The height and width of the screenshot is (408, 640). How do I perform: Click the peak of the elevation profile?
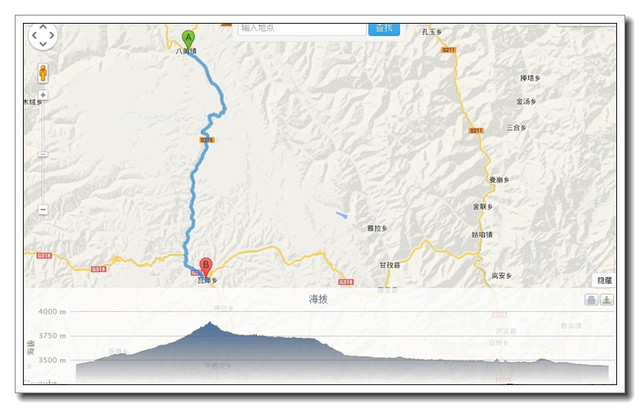(x=210, y=324)
